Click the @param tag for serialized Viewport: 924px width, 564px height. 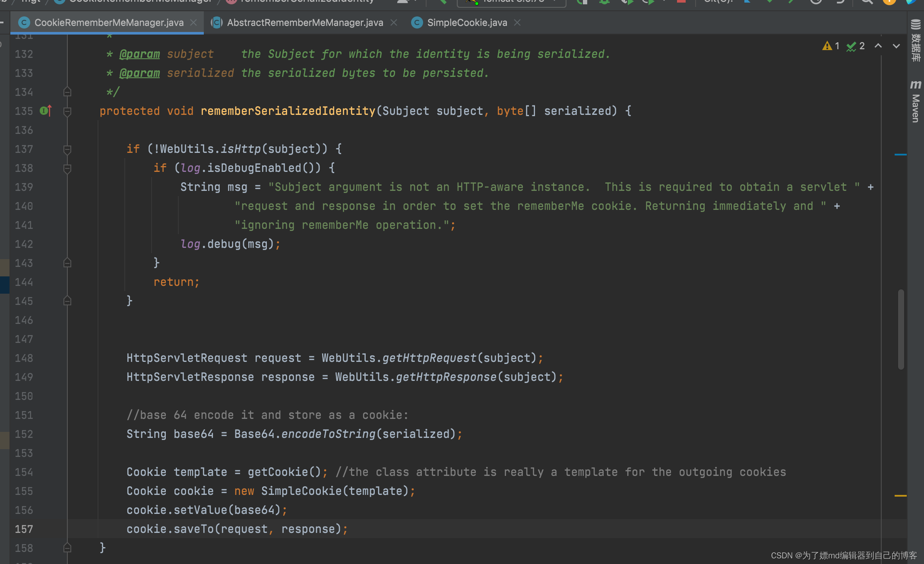[x=139, y=73]
